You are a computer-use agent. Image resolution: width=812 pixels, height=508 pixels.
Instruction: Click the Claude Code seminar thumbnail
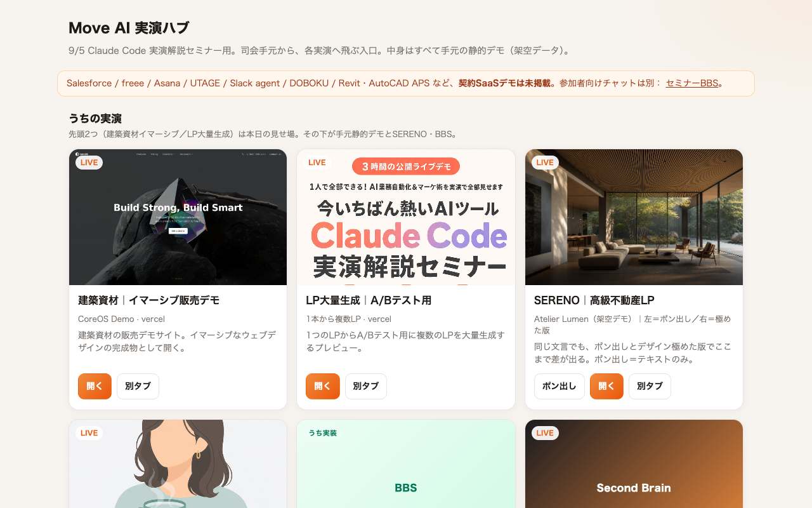pyautogui.click(x=406, y=217)
